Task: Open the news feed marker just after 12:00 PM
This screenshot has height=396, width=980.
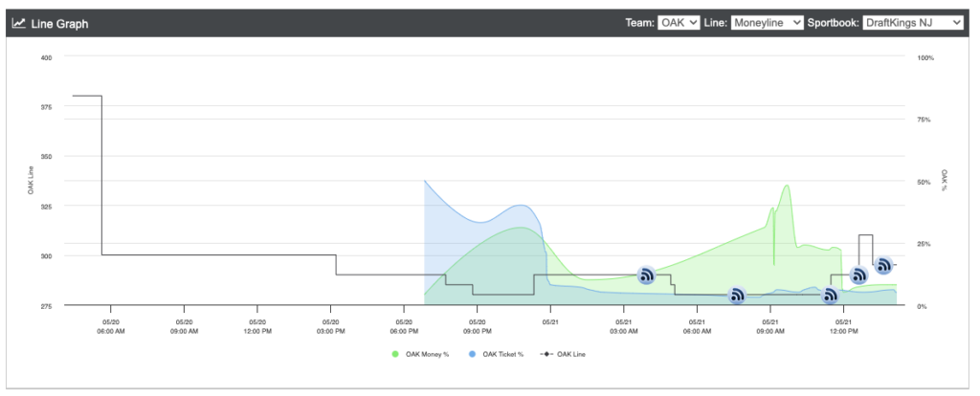Action: (x=858, y=275)
